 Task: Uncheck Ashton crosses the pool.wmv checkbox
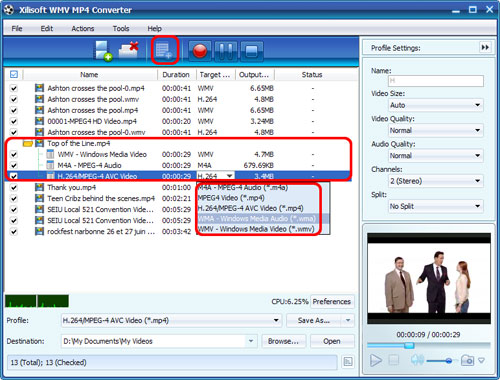pos(14,99)
